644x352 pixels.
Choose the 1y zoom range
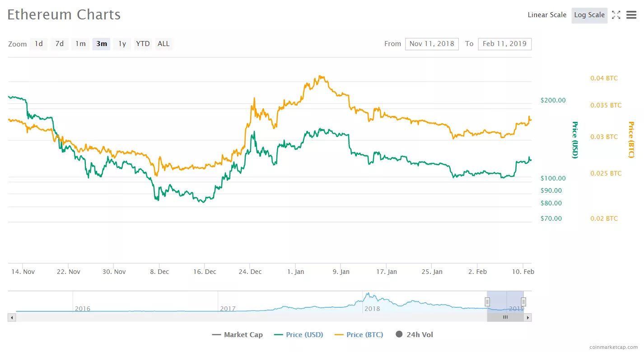click(x=122, y=44)
